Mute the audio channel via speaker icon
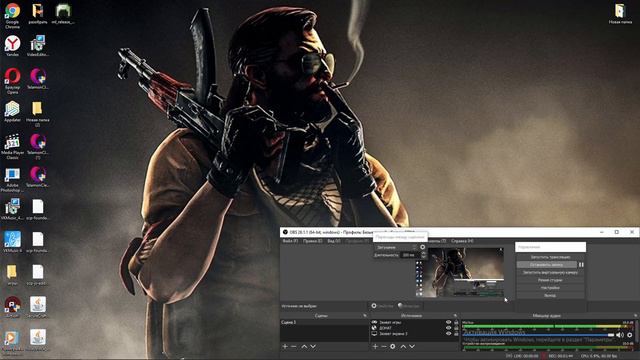This screenshot has width=640, height=360. 620,335
